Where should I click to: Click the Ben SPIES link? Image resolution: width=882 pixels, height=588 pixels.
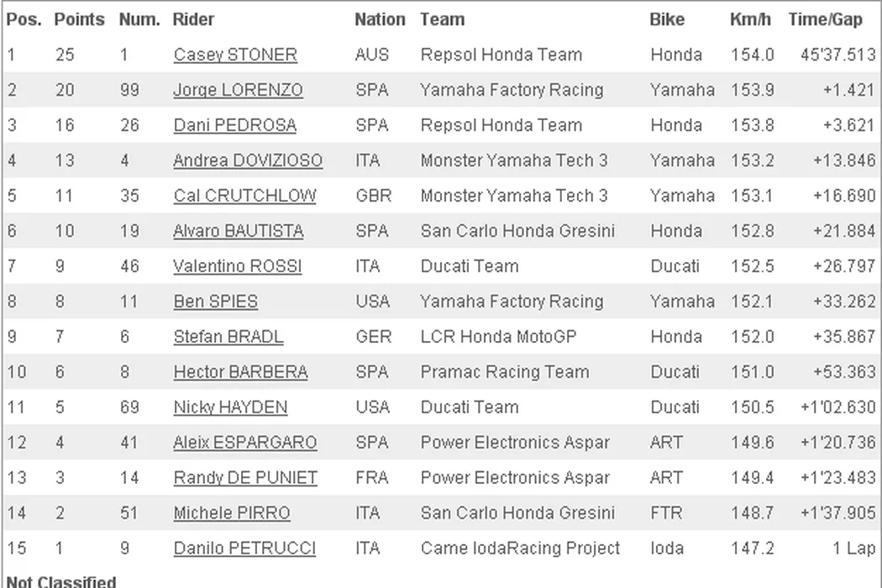215,302
